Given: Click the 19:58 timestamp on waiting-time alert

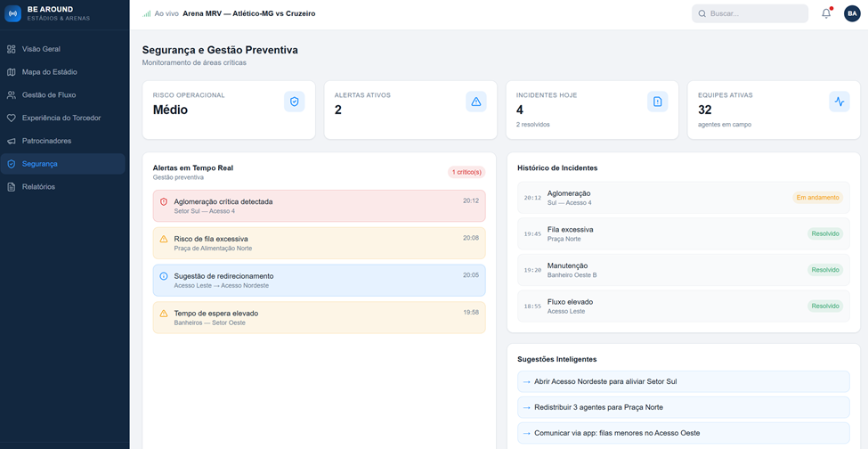Looking at the screenshot, I should 471,313.
